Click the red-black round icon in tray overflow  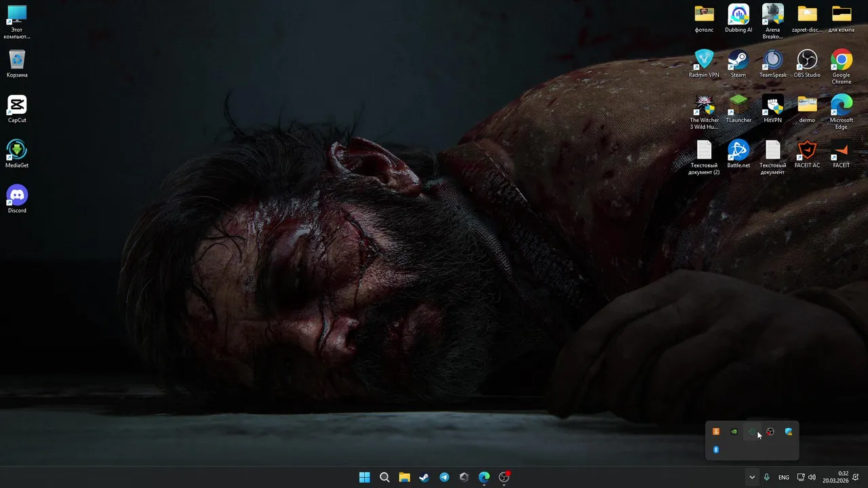pyautogui.click(x=770, y=432)
